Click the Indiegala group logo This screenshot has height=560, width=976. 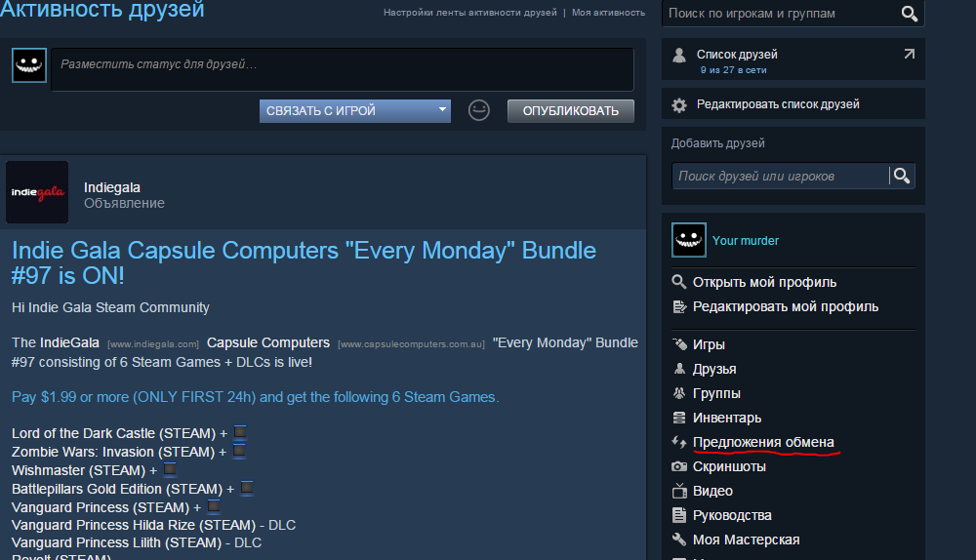37,192
